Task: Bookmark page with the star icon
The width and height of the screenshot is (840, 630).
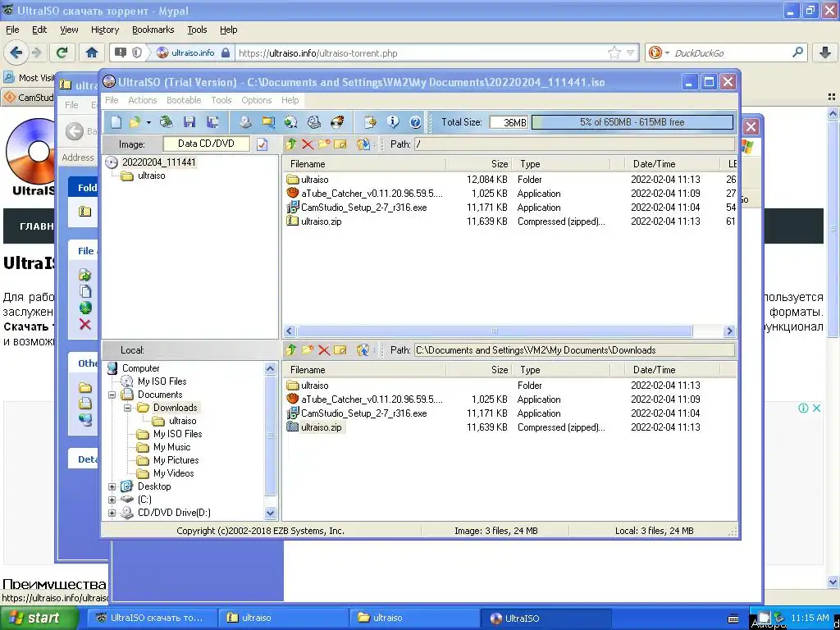Action: pos(614,52)
